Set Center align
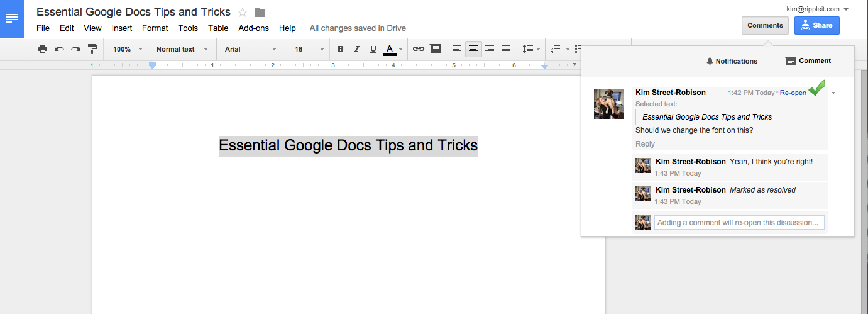Screen dimensions: 868x314 [474, 49]
